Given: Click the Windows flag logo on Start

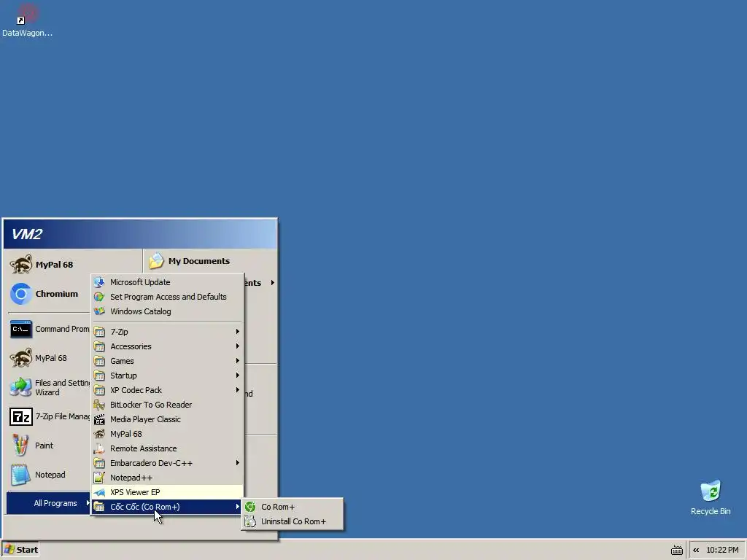Looking at the screenshot, I should click(x=9, y=550).
